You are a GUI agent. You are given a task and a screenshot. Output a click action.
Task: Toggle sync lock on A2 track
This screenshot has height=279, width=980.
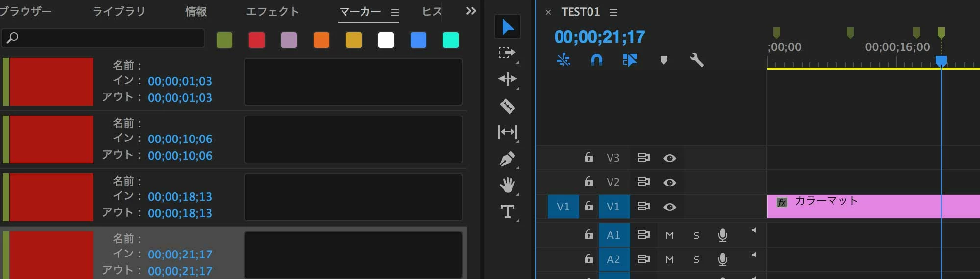pos(643,259)
